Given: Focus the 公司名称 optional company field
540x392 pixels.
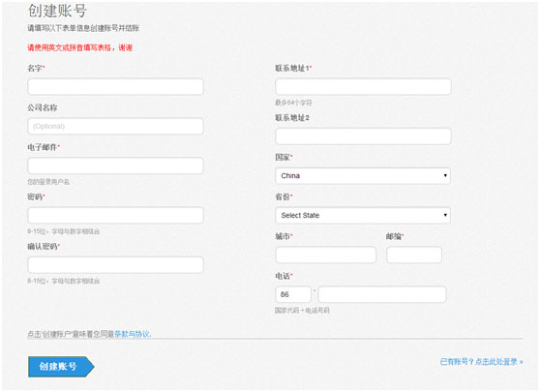Looking at the screenshot, I should pyautogui.click(x=115, y=126).
